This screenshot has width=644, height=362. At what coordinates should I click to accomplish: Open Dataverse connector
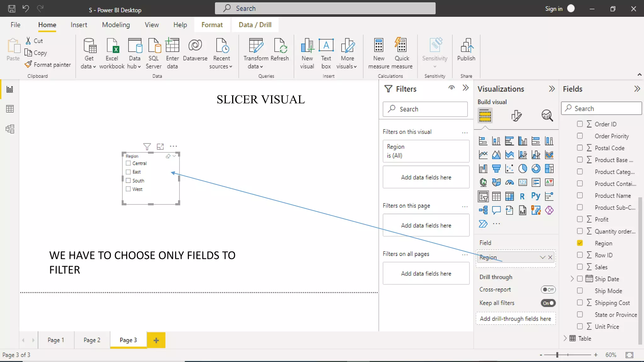[195, 50]
